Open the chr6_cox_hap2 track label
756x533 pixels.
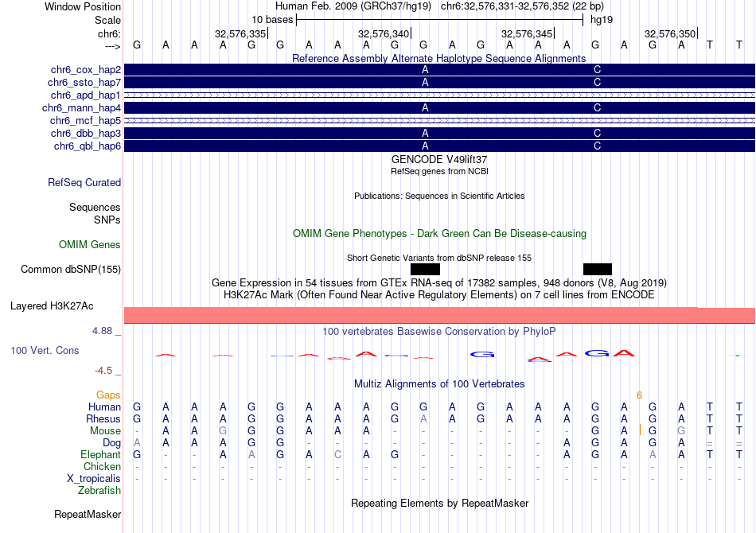pyautogui.click(x=86, y=70)
